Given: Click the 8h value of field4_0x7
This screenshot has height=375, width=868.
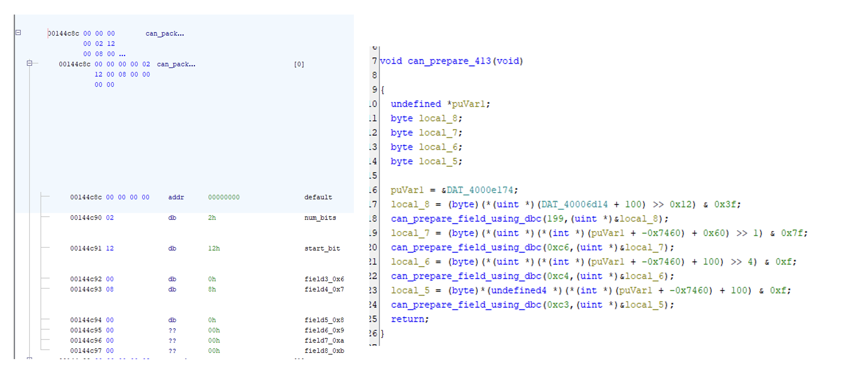Looking at the screenshot, I should click(x=212, y=289).
